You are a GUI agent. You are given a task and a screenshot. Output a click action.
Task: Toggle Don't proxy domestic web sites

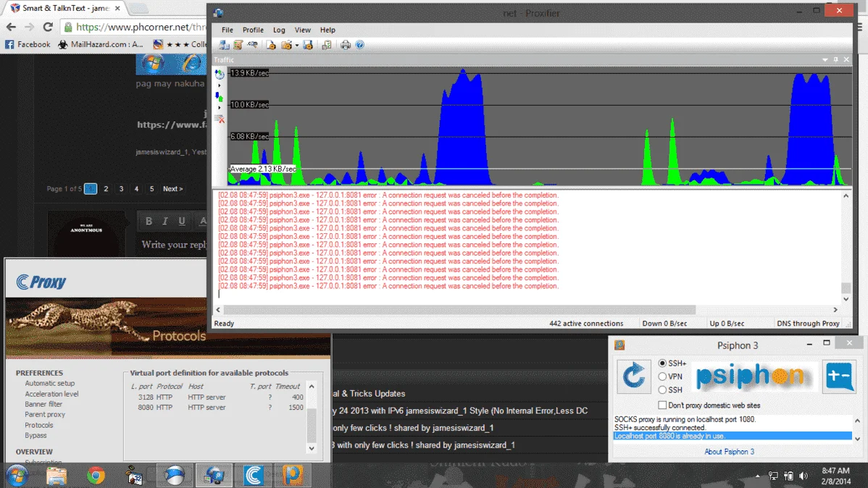click(x=662, y=405)
